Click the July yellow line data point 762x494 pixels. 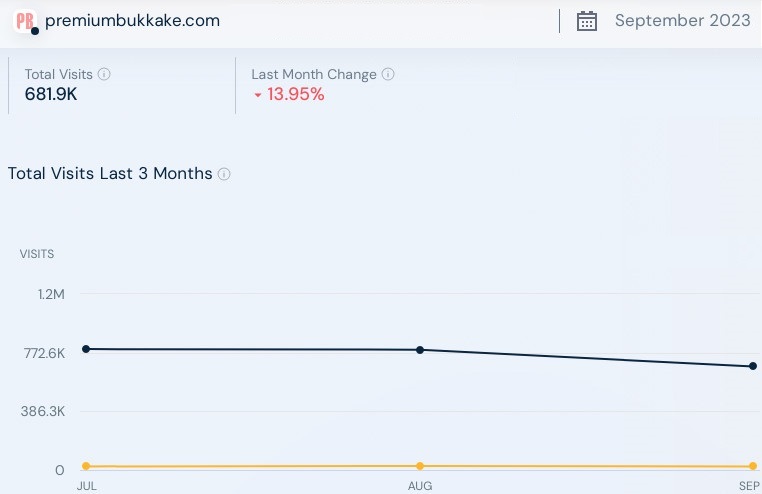click(x=86, y=466)
